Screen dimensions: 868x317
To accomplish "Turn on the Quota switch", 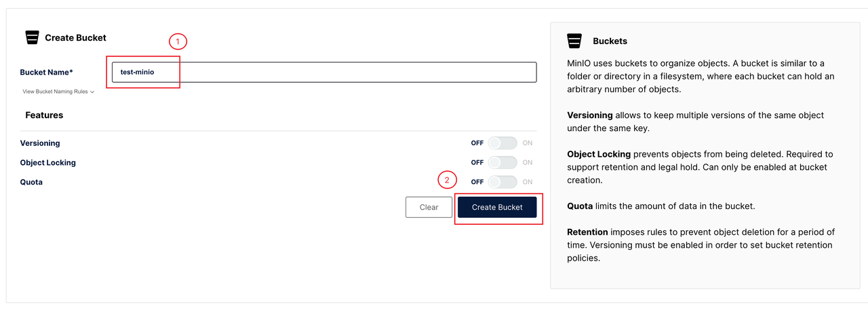I will pos(502,182).
